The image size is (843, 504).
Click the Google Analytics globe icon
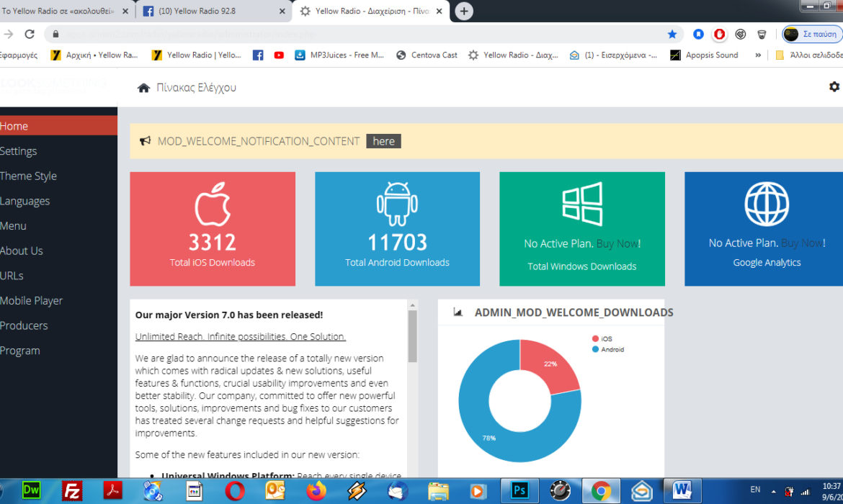(x=767, y=204)
